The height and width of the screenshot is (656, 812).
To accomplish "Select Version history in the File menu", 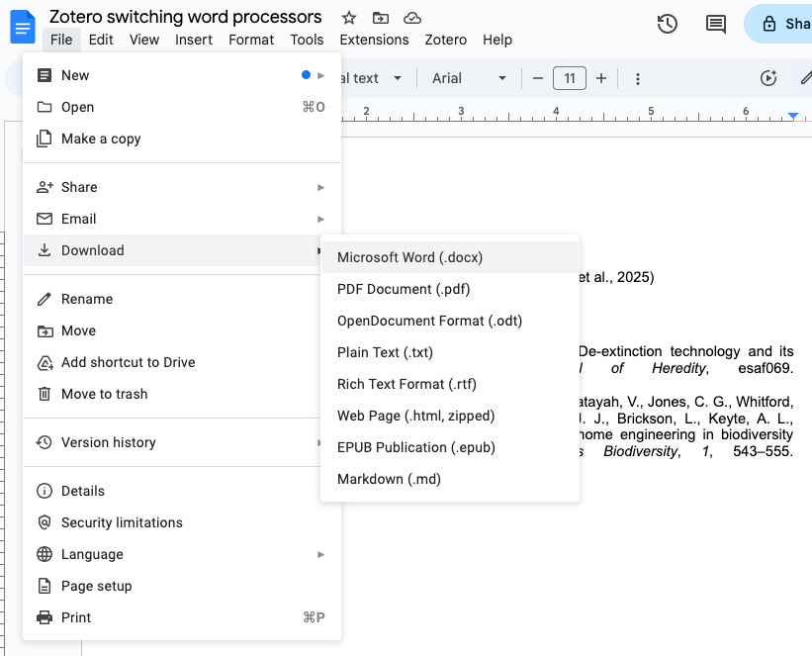I will [x=172, y=442].
